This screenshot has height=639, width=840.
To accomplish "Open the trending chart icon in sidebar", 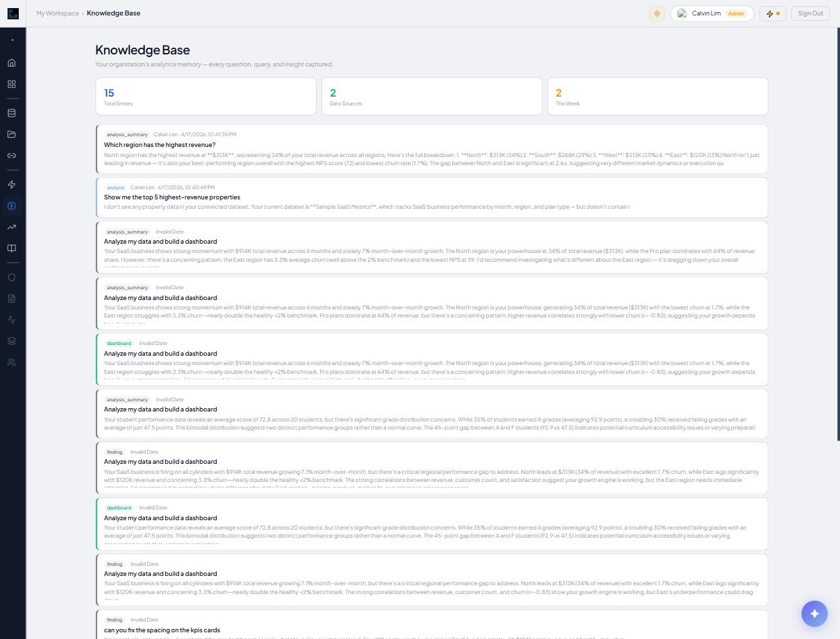I will click(11, 228).
